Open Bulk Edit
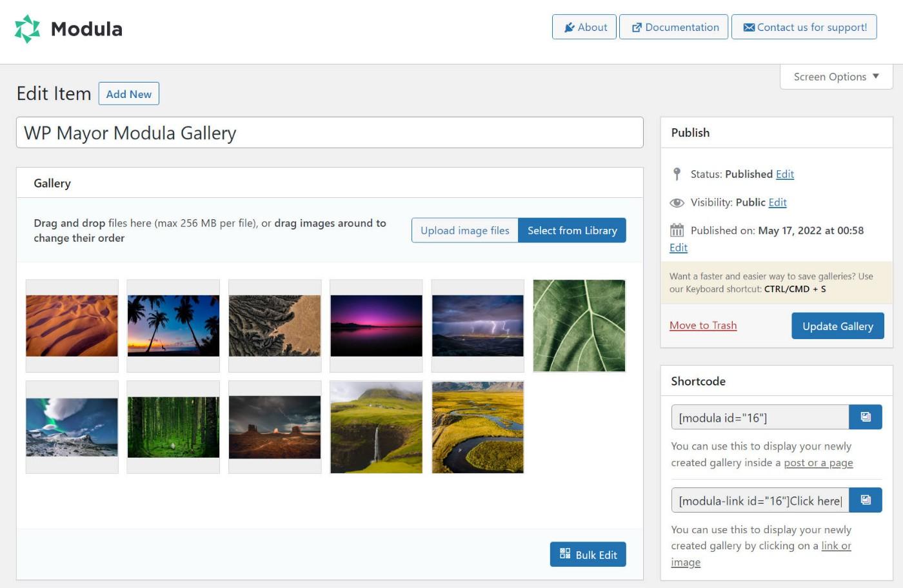 coord(588,554)
